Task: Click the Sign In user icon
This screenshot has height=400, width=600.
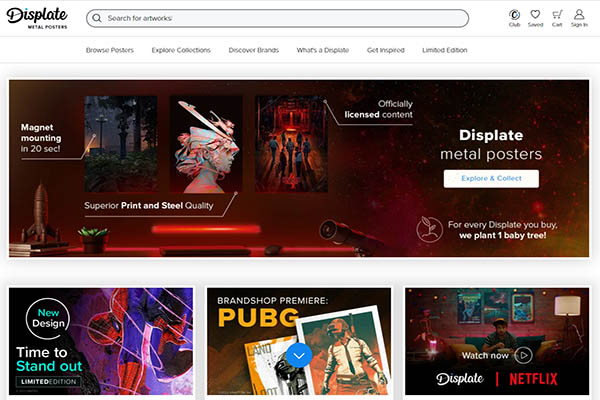Action: 579,15
